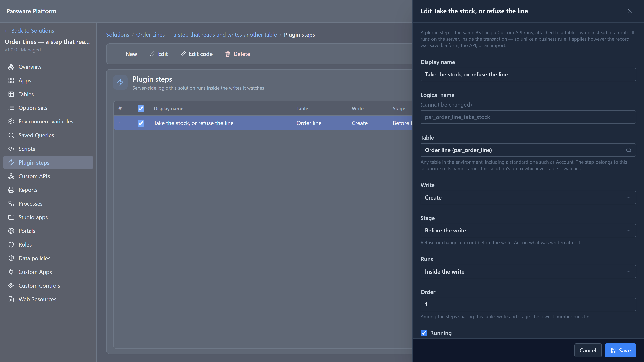
Task: Open Data policies in the sidebar
Action: 48,258
